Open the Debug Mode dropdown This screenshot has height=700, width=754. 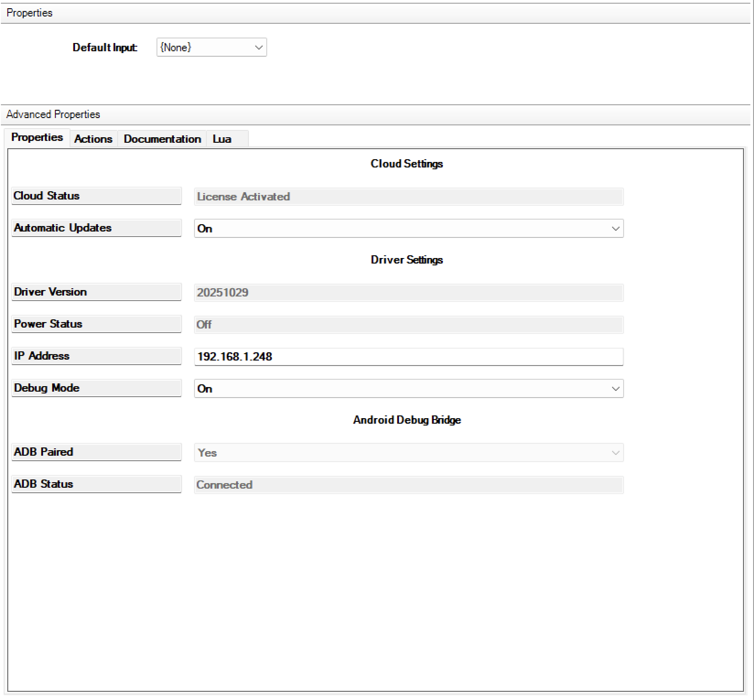[408, 388]
